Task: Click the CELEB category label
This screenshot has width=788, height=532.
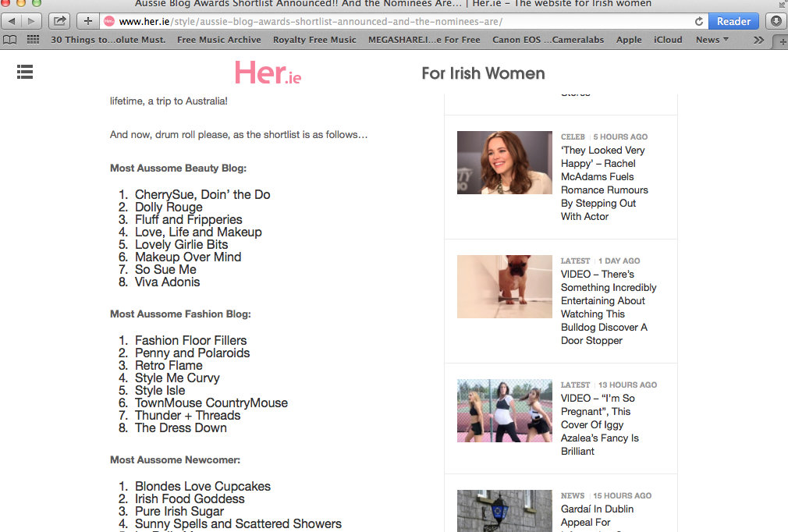Action: click(x=573, y=137)
